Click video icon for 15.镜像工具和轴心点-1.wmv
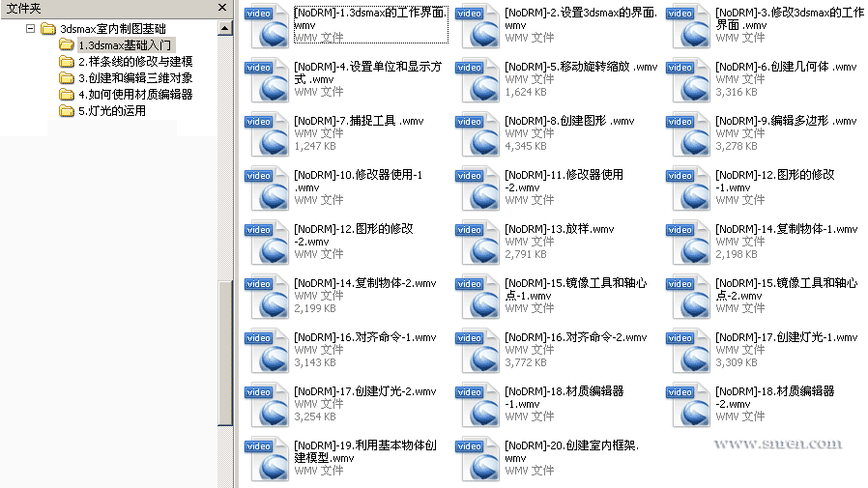The height and width of the screenshot is (488, 868). pos(477,297)
